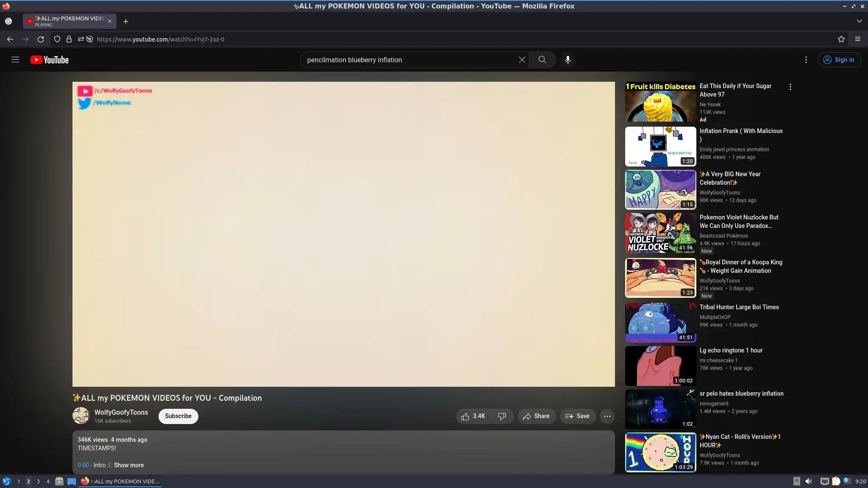Image resolution: width=868 pixels, height=488 pixels.
Task: Open YouTube hamburger guide menu
Action: point(15,60)
